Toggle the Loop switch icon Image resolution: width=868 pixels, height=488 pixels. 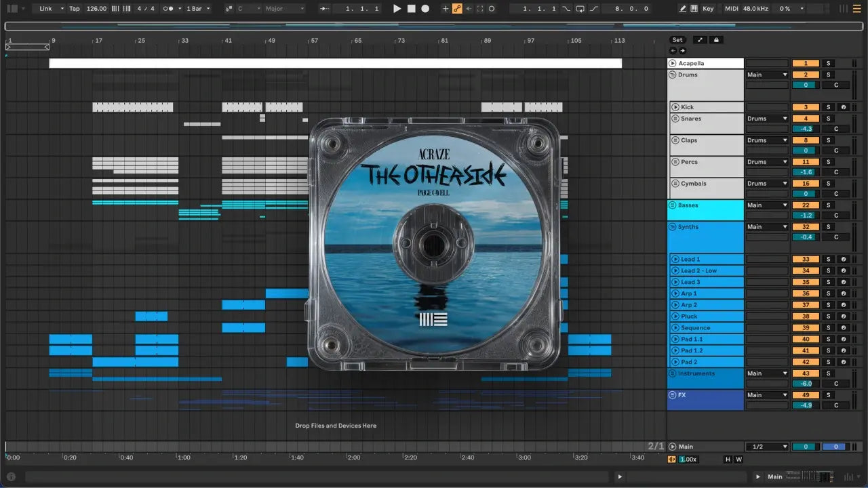click(x=580, y=9)
